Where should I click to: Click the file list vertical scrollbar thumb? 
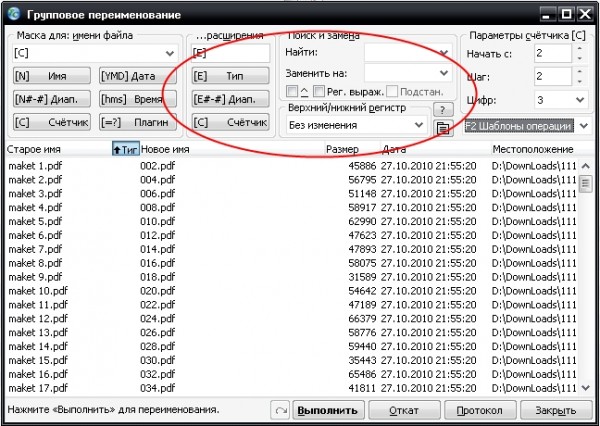click(585, 184)
